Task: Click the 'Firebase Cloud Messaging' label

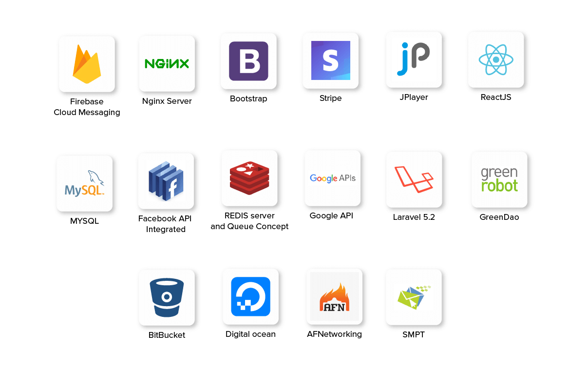Action: pyautogui.click(x=87, y=107)
